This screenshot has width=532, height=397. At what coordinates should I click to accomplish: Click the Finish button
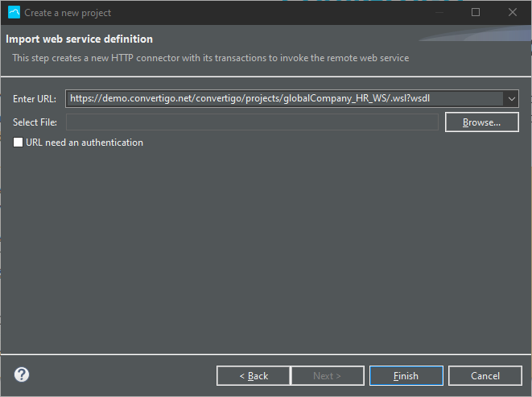406,376
